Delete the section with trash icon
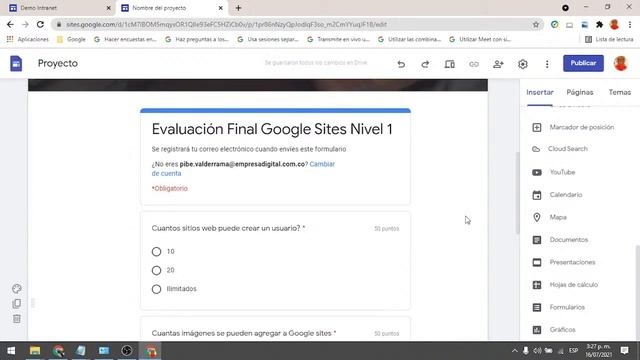640x360 pixels. [17, 319]
